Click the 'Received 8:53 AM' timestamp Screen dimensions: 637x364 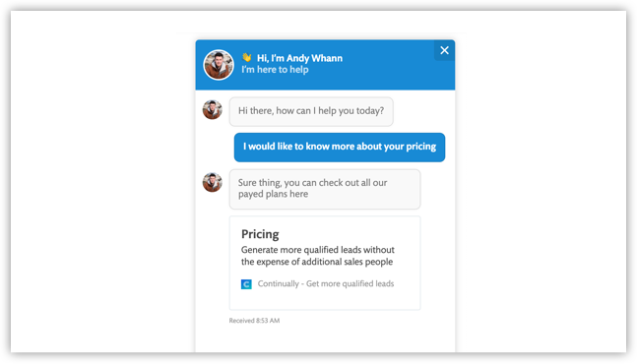point(254,321)
